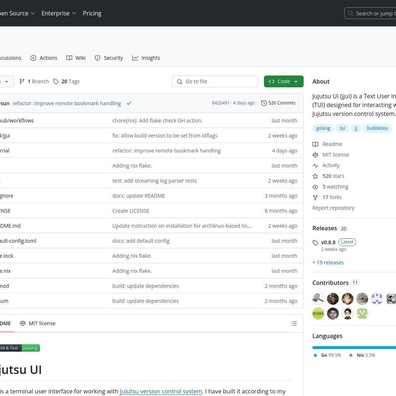
Task: Click the Go 99.5% language entry
Action: [x=328, y=355]
